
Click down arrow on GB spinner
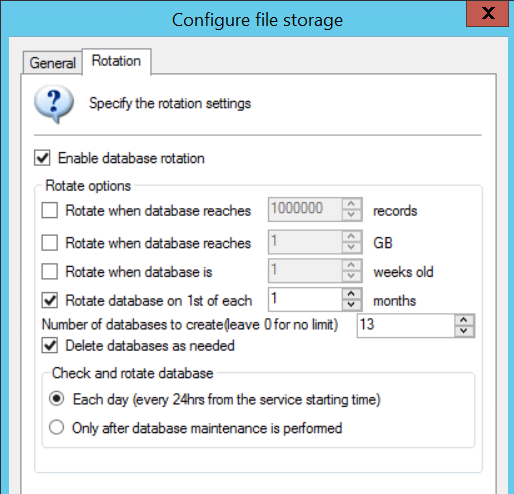(351, 247)
